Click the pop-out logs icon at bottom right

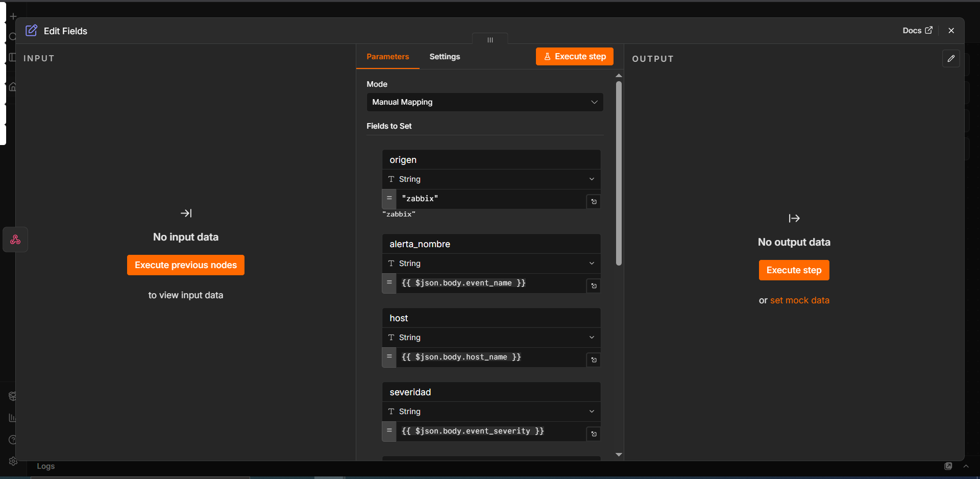click(x=948, y=466)
